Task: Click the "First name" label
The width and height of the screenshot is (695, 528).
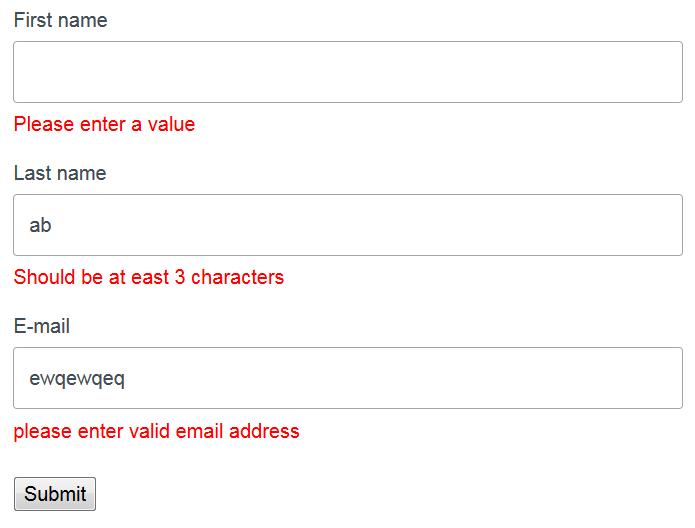Action: point(60,20)
